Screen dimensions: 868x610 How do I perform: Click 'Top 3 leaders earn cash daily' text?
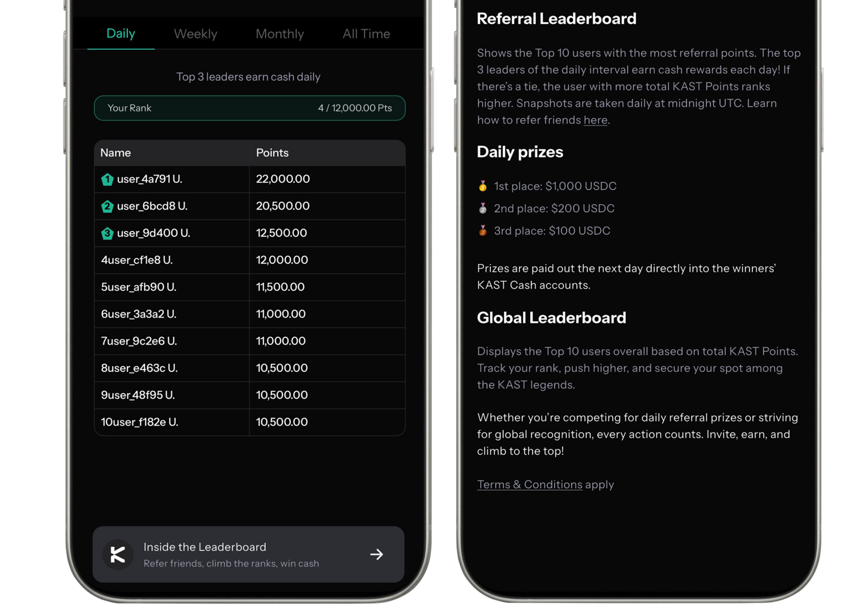(248, 77)
